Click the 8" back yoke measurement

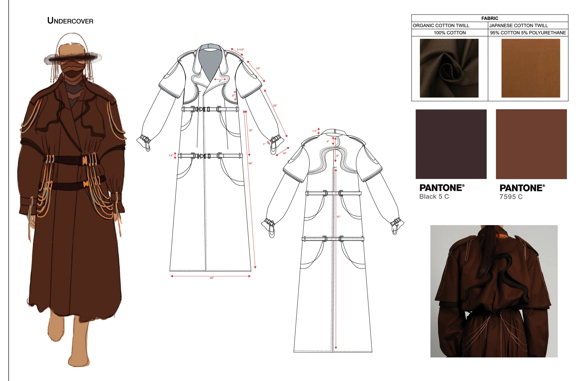(338, 156)
